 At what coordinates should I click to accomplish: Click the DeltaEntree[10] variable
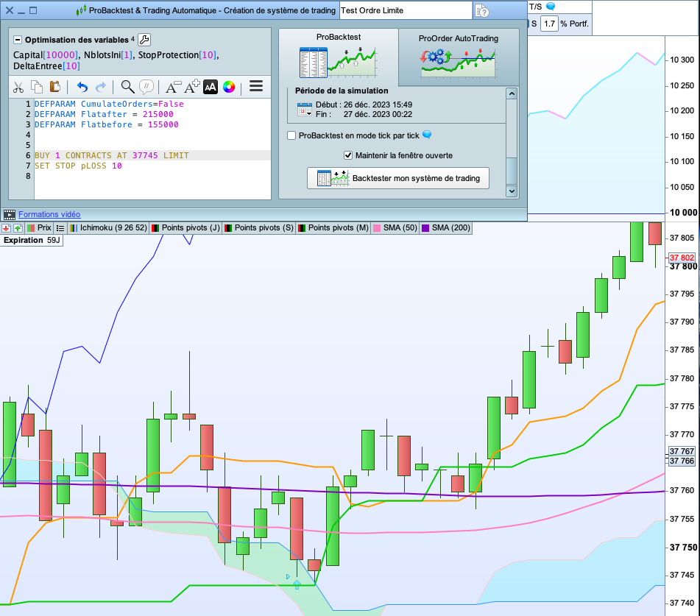pyautogui.click(x=46, y=66)
